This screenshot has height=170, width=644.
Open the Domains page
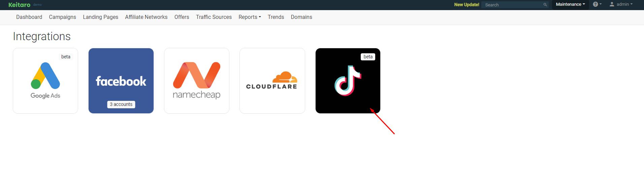pos(301,17)
